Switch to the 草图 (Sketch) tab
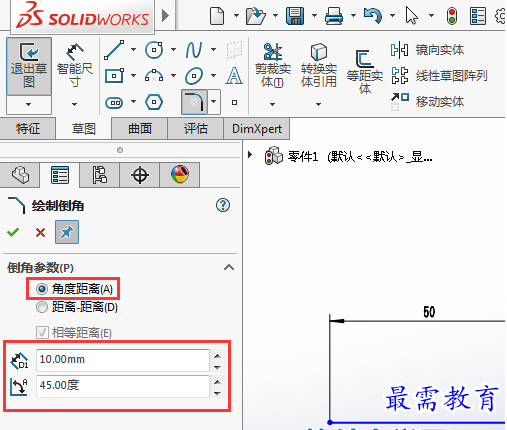507x430 pixels. [x=84, y=128]
